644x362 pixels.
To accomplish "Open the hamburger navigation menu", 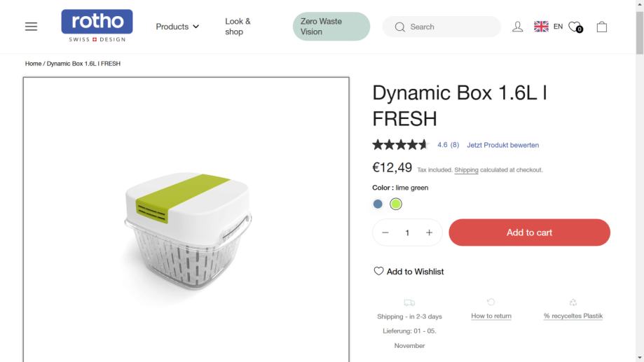I will (x=32, y=27).
